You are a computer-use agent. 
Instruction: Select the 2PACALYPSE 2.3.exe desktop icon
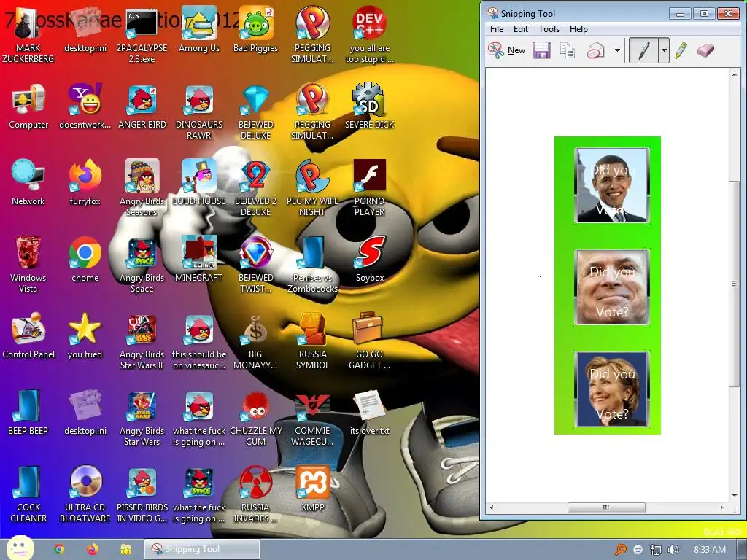(x=142, y=36)
